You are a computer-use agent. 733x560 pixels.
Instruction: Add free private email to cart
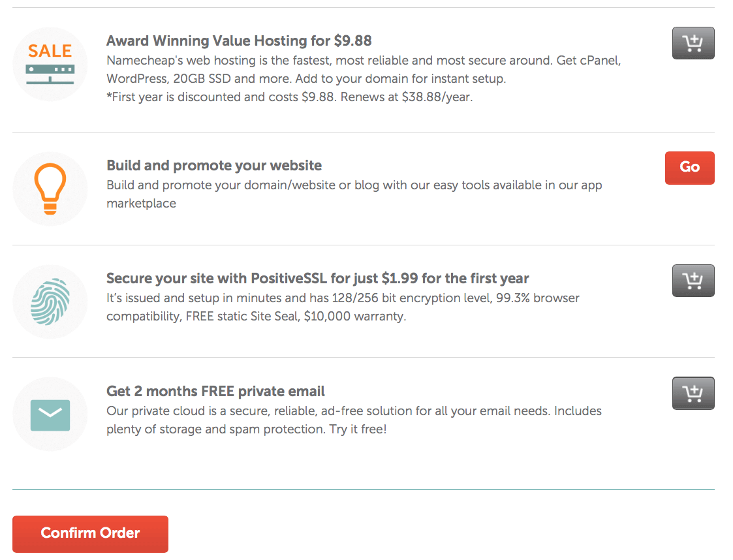pos(693,393)
